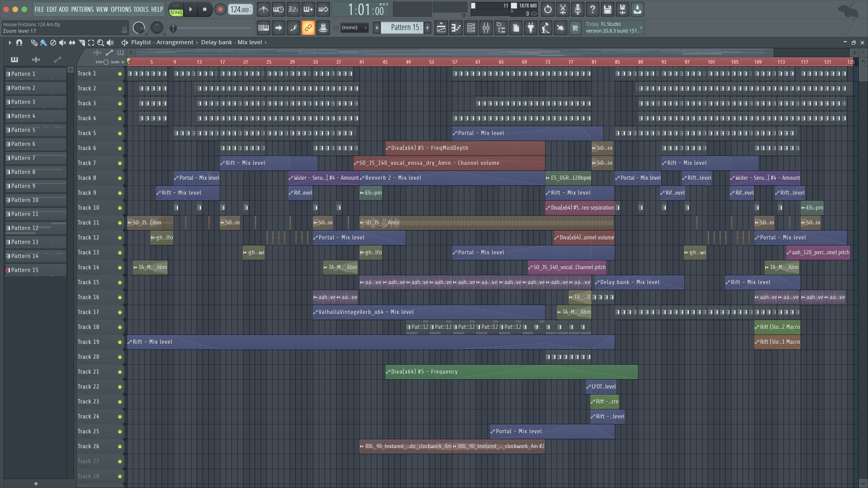The width and height of the screenshot is (868, 488).
Task: Click the microphone recording icon
Action: point(578,9)
